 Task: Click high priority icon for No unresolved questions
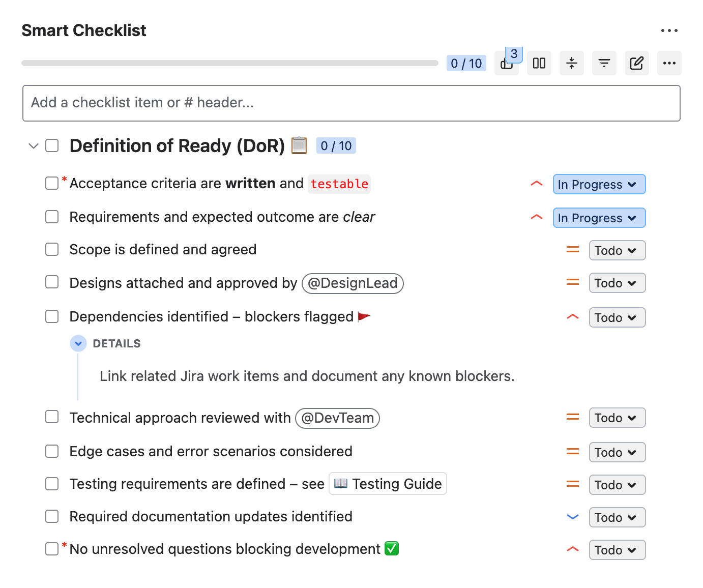tap(573, 549)
